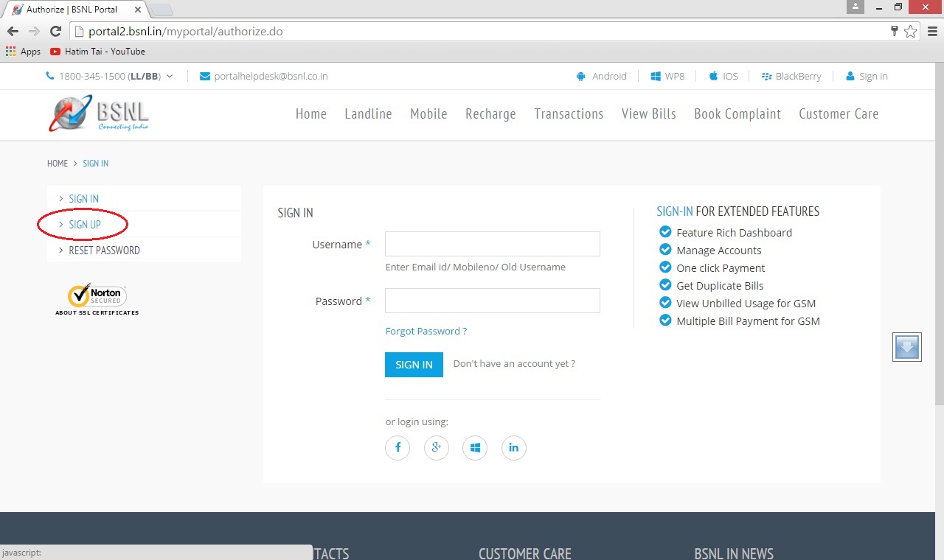This screenshot has width=944, height=560.
Task: Click the browser forward arrow
Action: coord(34,32)
